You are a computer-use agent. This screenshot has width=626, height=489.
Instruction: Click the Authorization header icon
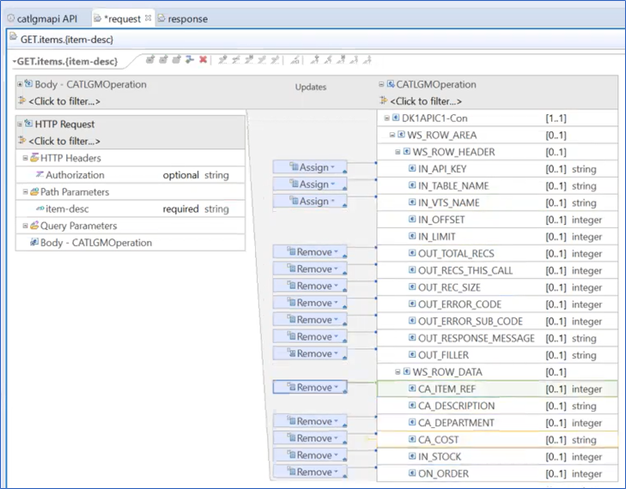[40, 175]
